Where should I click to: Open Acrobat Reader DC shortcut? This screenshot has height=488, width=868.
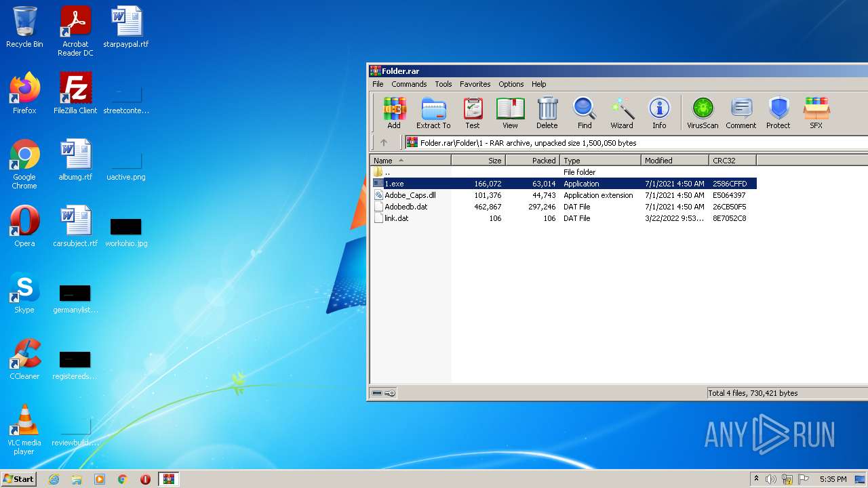click(x=75, y=31)
